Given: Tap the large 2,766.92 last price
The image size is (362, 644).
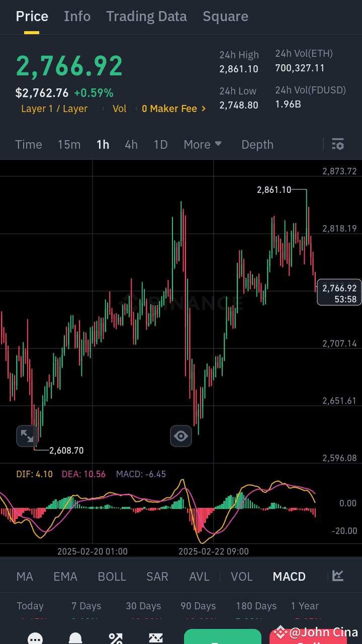Looking at the screenshot, I should click(69, 66).
